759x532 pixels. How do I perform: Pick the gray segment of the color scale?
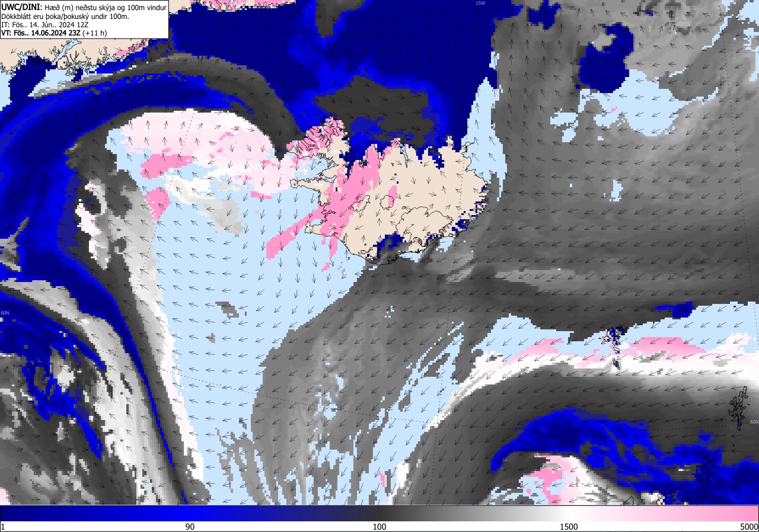(474, 513)
